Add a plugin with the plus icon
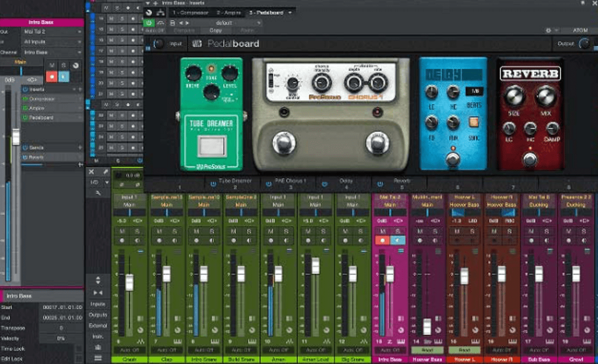This screenshot has width=598, height=364. (x=155, y=3)
